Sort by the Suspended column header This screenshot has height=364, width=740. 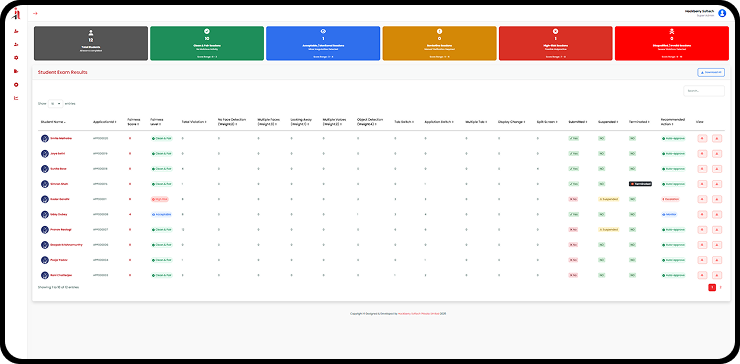click(608, 122)
